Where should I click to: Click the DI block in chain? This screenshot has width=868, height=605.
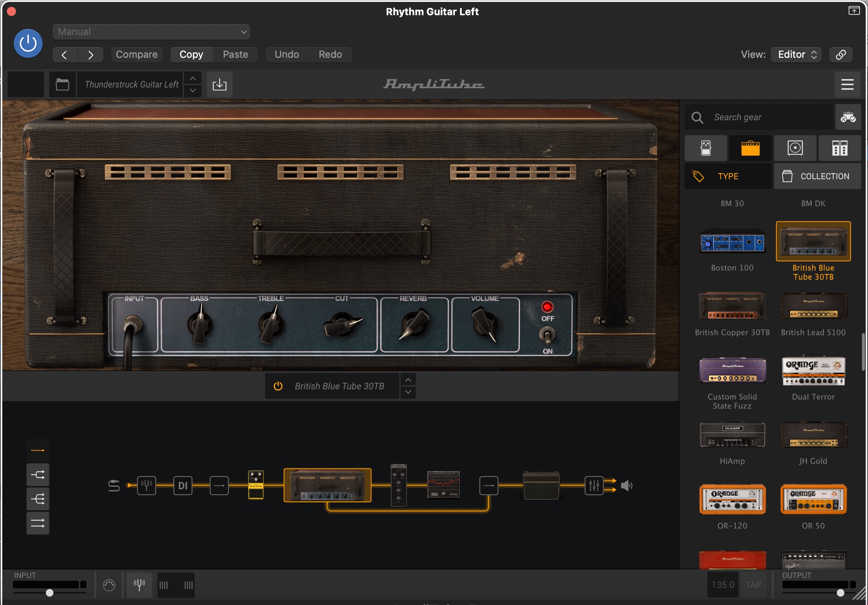(x=183, y=486)
